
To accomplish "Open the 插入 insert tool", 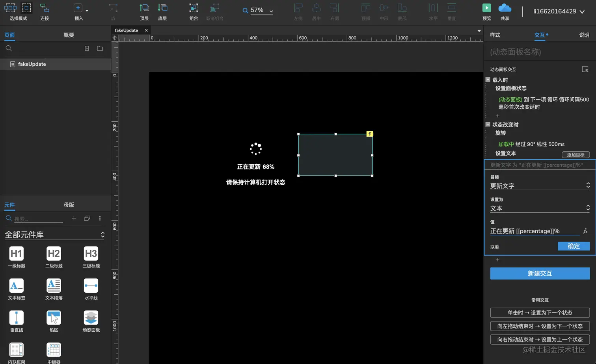I will 78,12.
